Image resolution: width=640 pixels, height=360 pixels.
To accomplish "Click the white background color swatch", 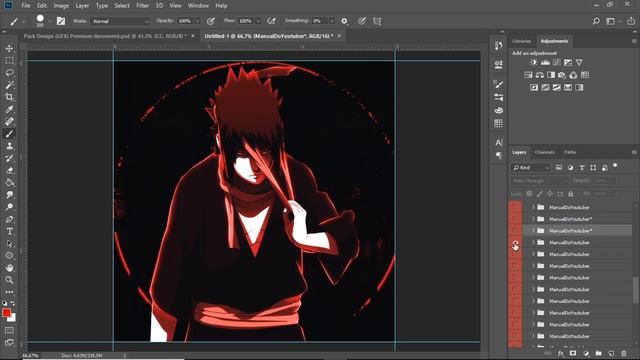I will click(13, 318).
